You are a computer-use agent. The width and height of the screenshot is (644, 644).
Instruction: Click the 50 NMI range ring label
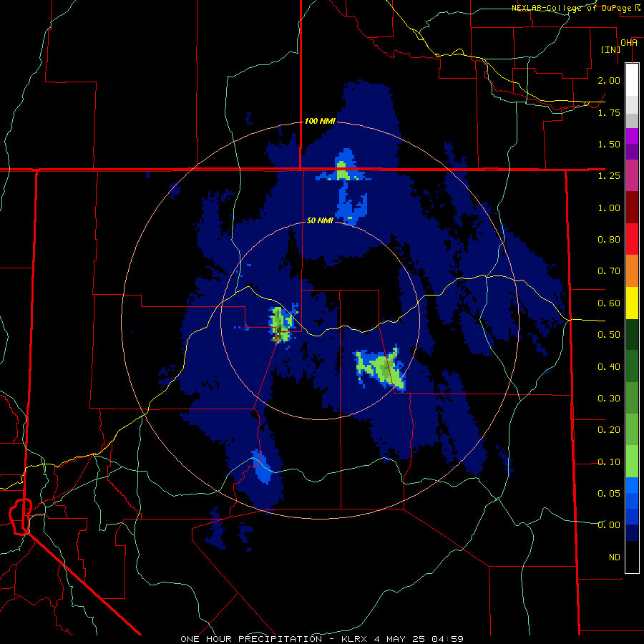tap(320, 220)
